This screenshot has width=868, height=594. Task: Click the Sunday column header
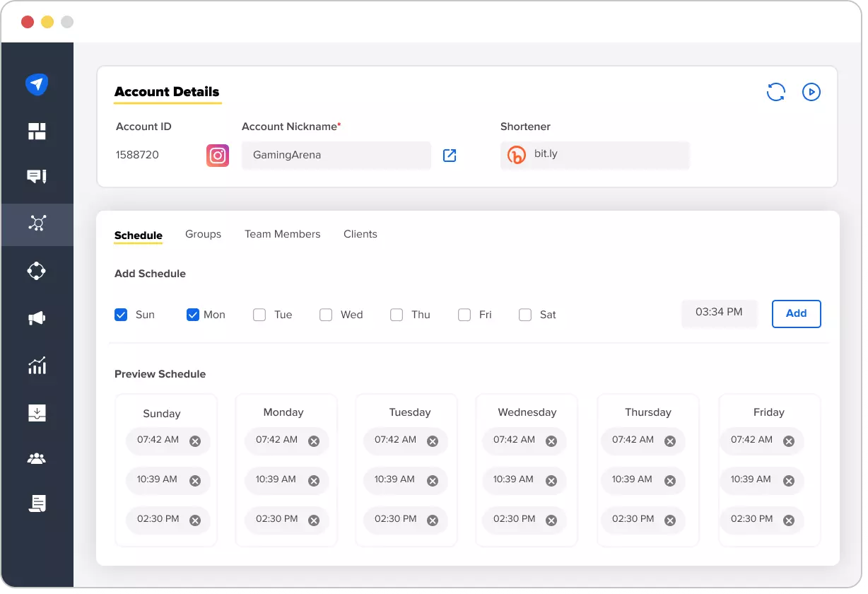point(162,414)
